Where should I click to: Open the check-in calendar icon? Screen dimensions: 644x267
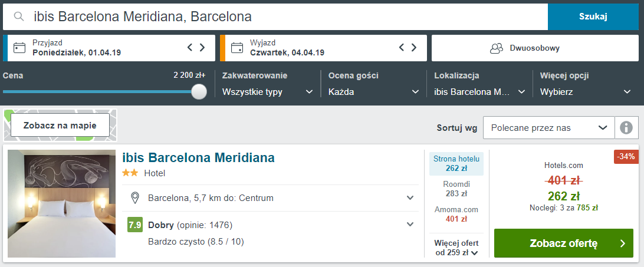tap(19, 48)
